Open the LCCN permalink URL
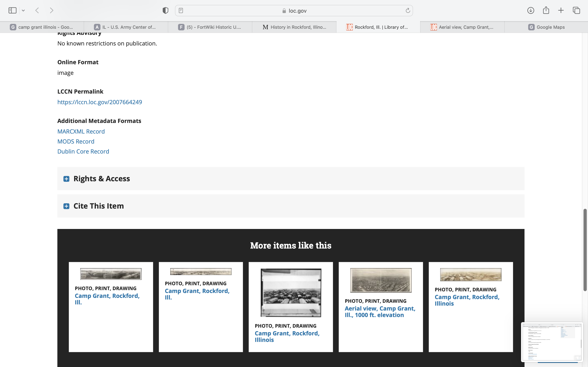588x367 pixels. [x=100, y=102]
